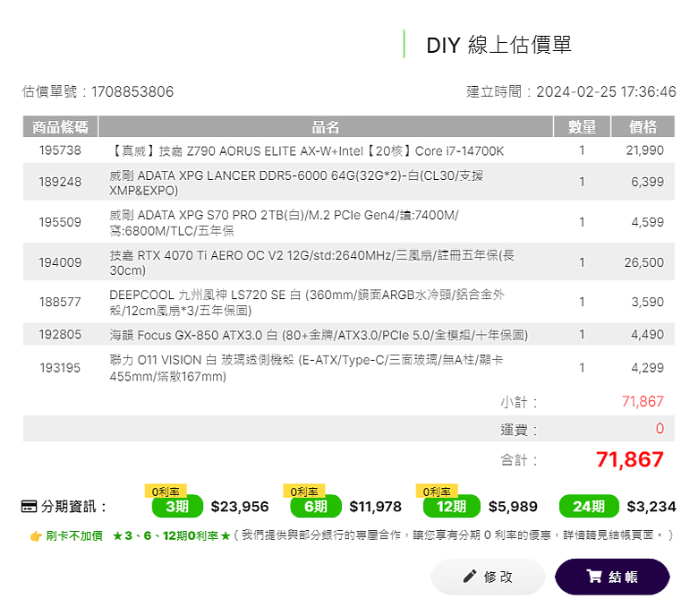Click the price 6,399
The width and height of the screenshot is (698, 616).
point(647,182)
